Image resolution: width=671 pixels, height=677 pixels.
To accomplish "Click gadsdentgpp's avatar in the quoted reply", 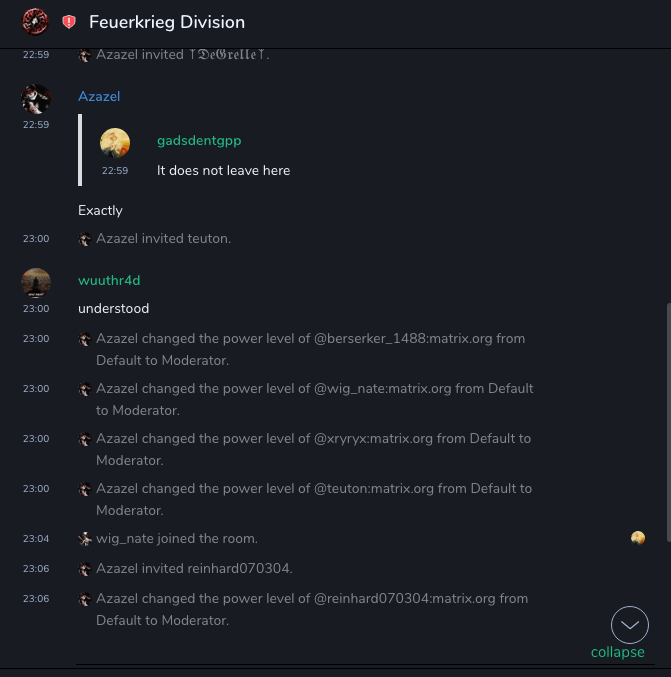I will pyautogui.click(x=115, y=143).
